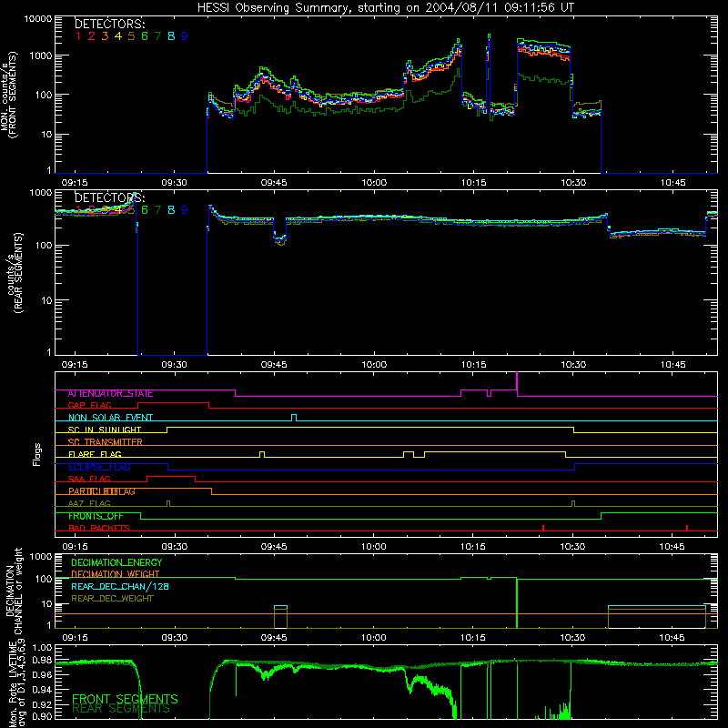
Task: Click the 10000 y-axis tick in top plot
Action: tap(38, 18)
